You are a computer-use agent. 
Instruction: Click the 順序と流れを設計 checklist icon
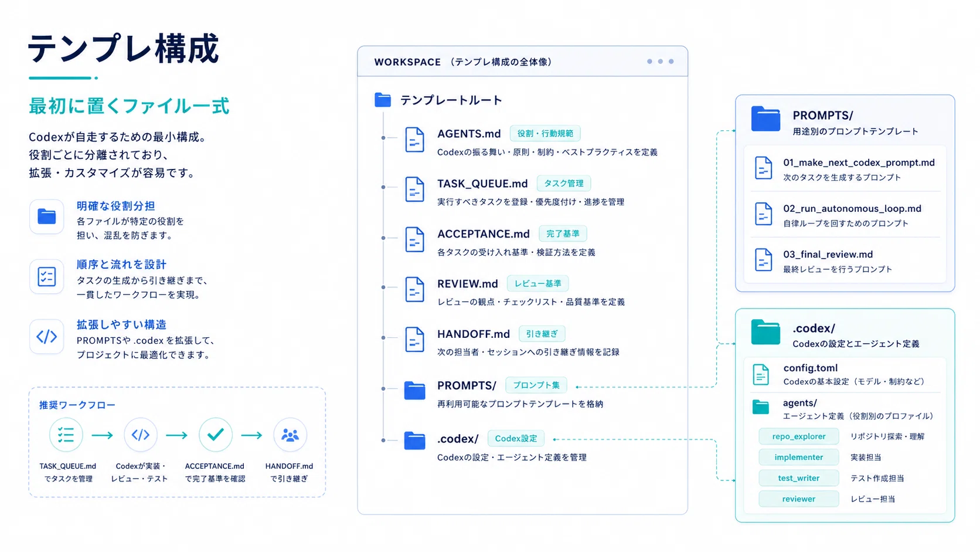coord(47,276)
